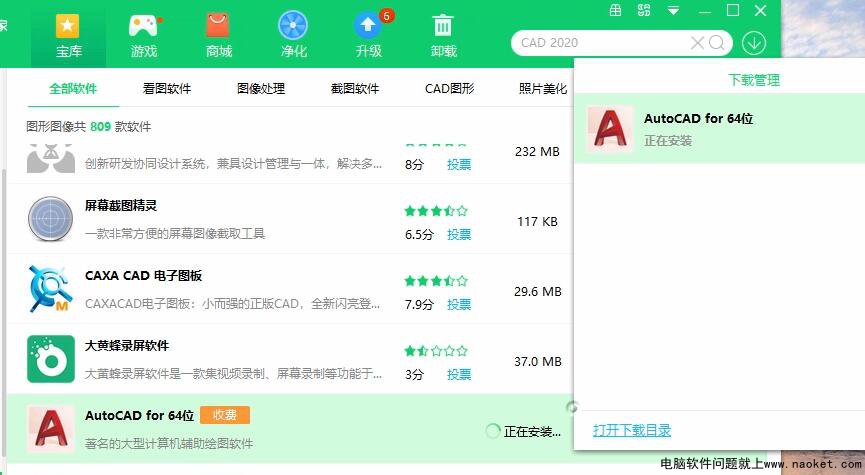Click the 屏幕截图精灵 app icon
Image resolution: width=865 pixels, height=475 pixels.
click(51, 219)
